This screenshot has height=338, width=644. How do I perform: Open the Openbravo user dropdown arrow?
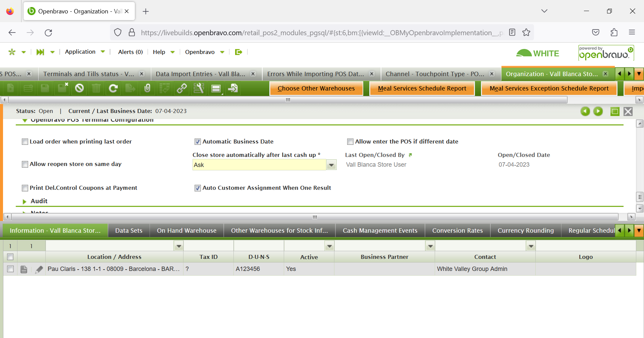pyautogui.click(x=222, y=52)
